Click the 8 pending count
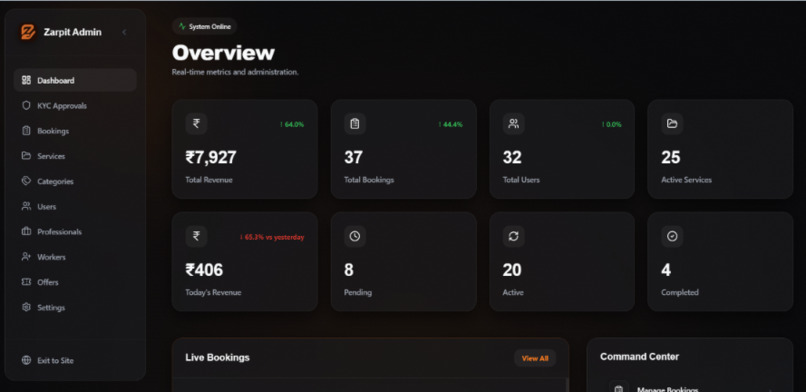Viewport: 806px width, 392px height. pos(349,270)
